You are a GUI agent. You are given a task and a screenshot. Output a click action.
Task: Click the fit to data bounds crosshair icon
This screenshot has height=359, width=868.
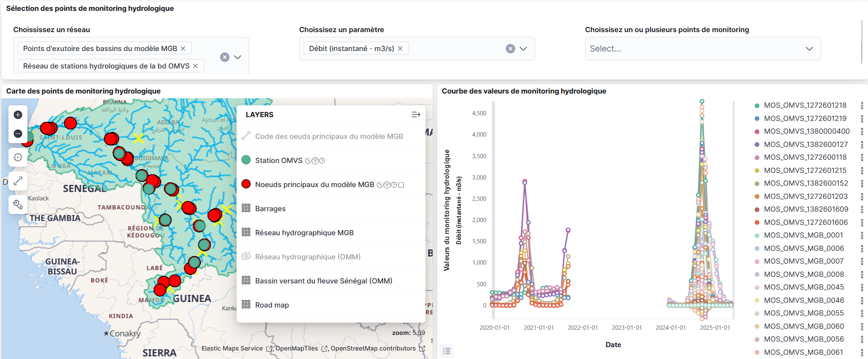(18, 157)
